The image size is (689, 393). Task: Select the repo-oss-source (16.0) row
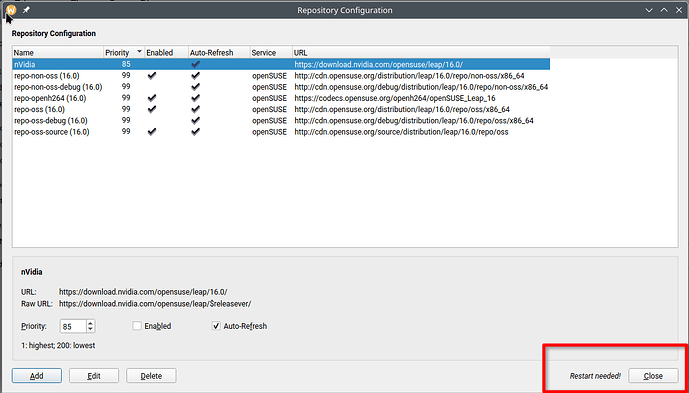(281, 131)
